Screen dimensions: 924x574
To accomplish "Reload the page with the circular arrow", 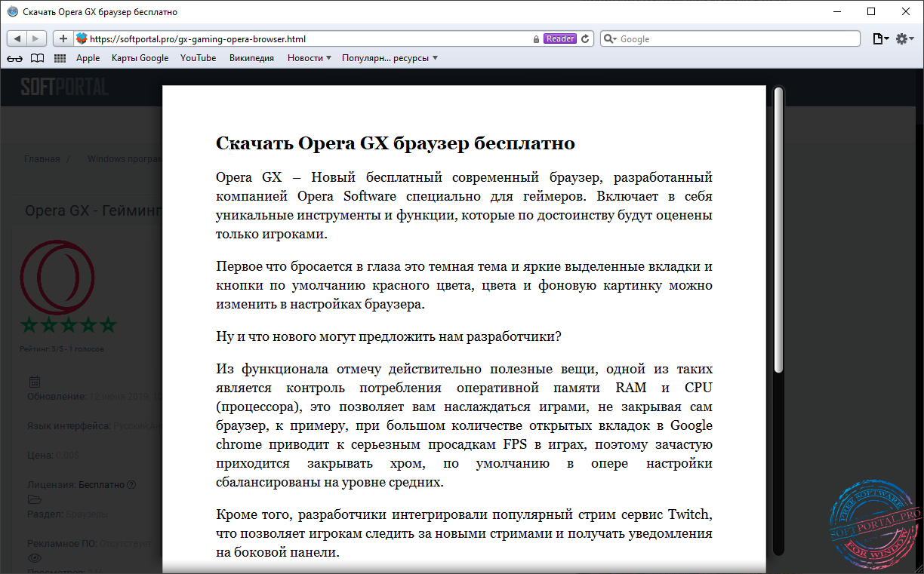I will 585,38.
